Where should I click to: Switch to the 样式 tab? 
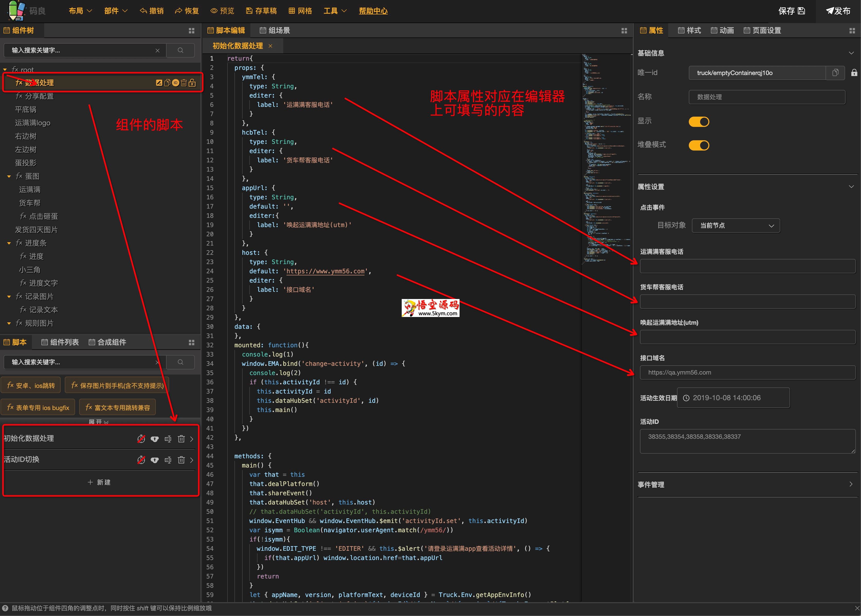[x=689, y=30]
